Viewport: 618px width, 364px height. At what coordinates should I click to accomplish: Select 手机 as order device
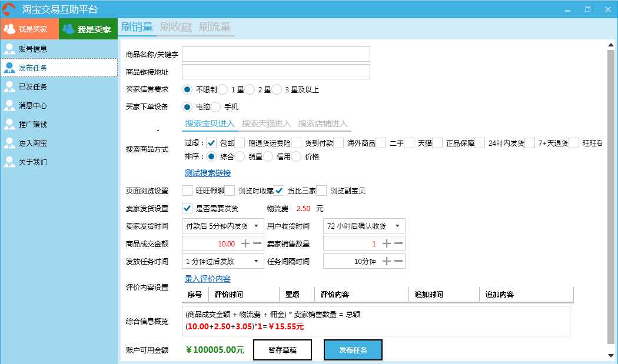[x=215, y=107]
